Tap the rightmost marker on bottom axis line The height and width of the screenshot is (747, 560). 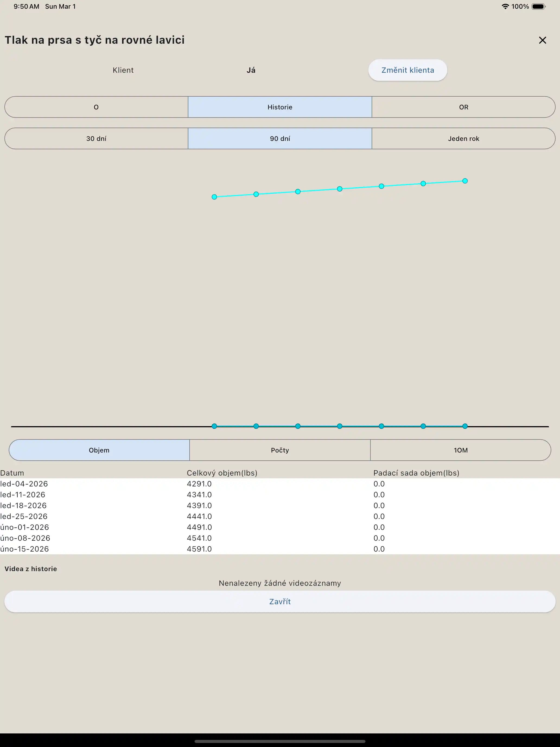coord(465,426)
